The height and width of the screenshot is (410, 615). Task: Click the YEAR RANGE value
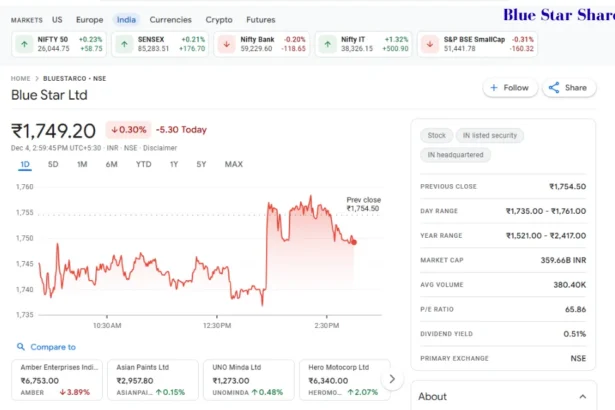click(x=546, y=236)
